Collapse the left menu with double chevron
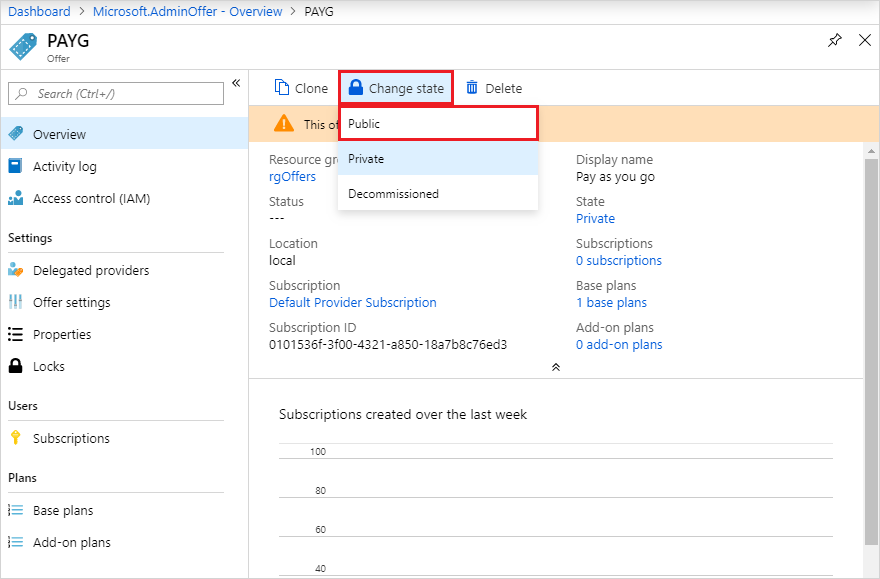880x579 pixels. coord(236,83)
